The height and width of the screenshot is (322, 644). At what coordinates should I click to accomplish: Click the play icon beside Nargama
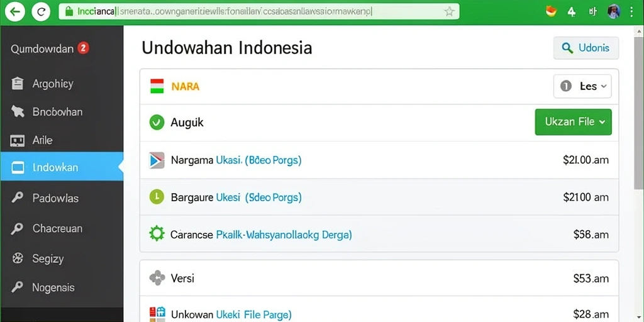click(x=157, y=160)
